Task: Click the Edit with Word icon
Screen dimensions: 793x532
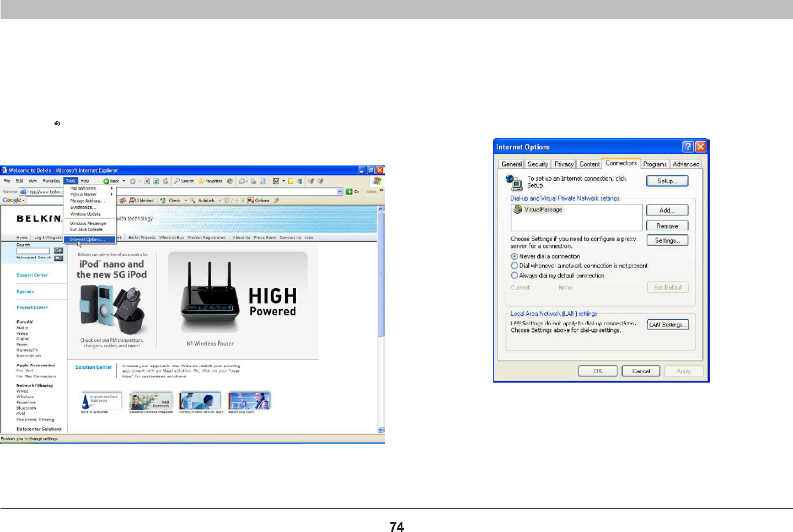Action: click(x=276, y=181)
